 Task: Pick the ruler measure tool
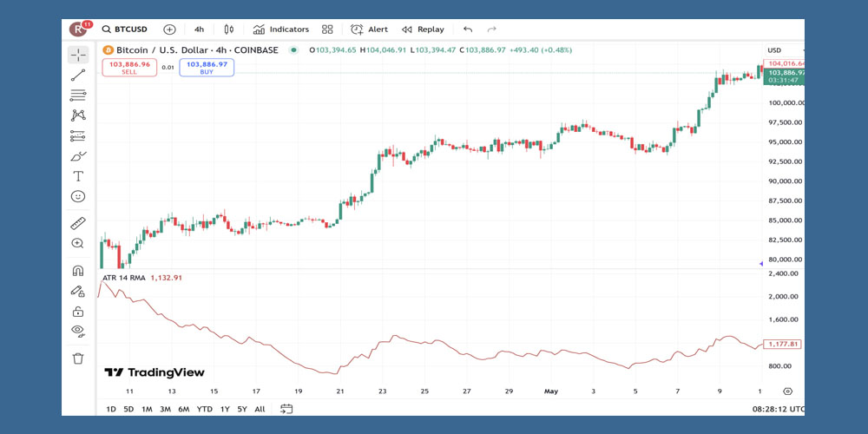pos(78,223)
